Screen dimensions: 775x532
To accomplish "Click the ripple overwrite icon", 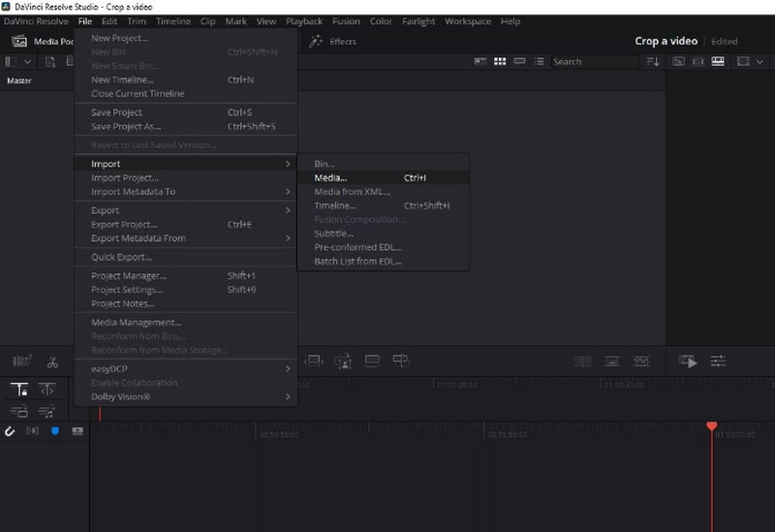I will 313,360.
